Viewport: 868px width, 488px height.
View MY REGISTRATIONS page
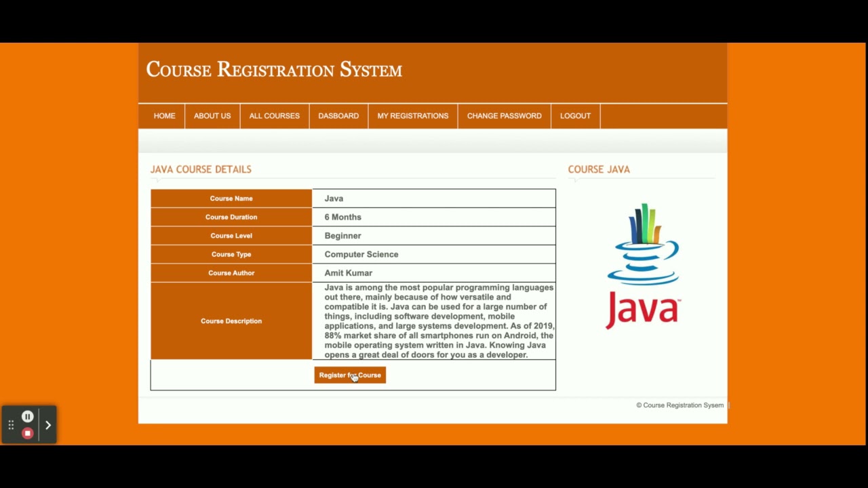click(x=413, y=116)
